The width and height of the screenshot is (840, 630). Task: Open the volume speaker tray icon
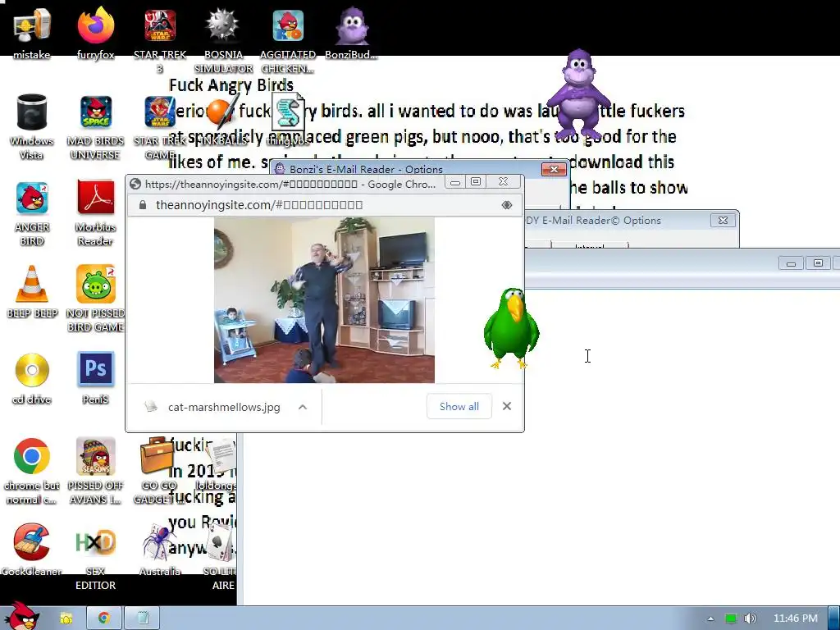pyautogui.click(x=751, y=619)
